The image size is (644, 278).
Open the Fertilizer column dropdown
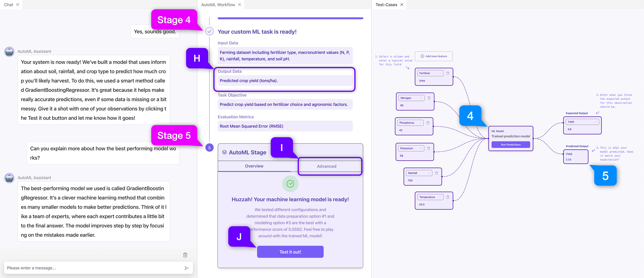[x=430, y=73]
